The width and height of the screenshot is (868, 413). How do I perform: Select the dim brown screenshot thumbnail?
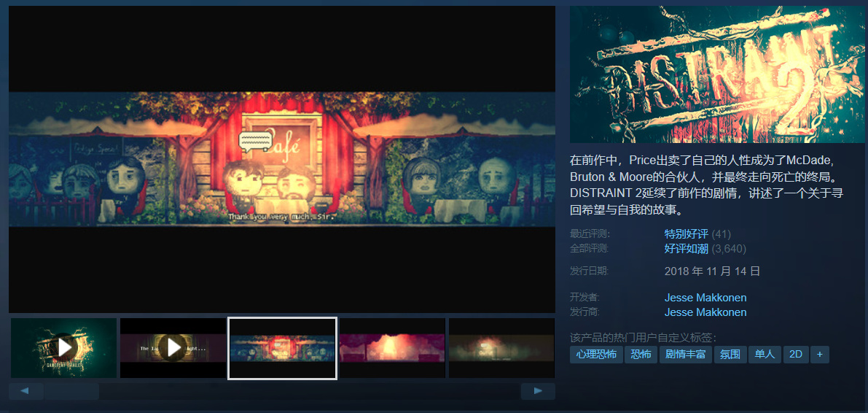point(501,348)
